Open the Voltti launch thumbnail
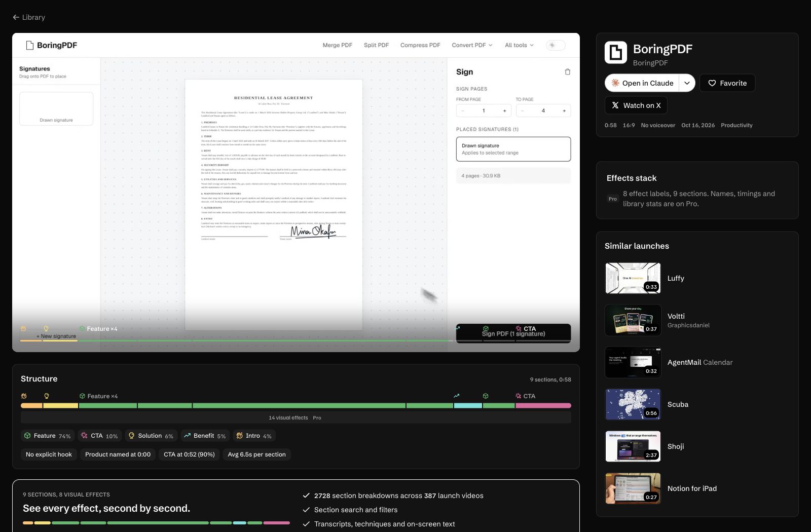The width and height of the screenshot is (811, 532). click(633, 320)
